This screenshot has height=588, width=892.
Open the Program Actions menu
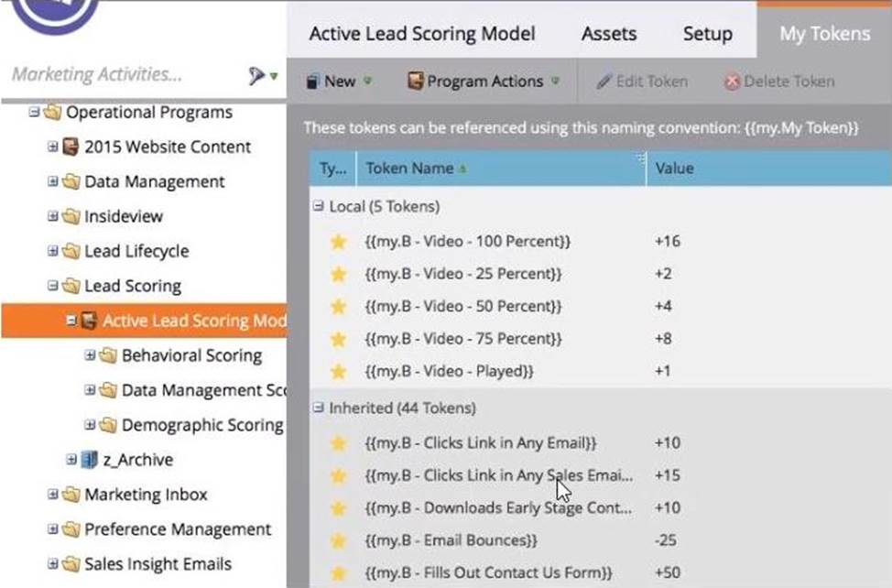pos(484,82)
